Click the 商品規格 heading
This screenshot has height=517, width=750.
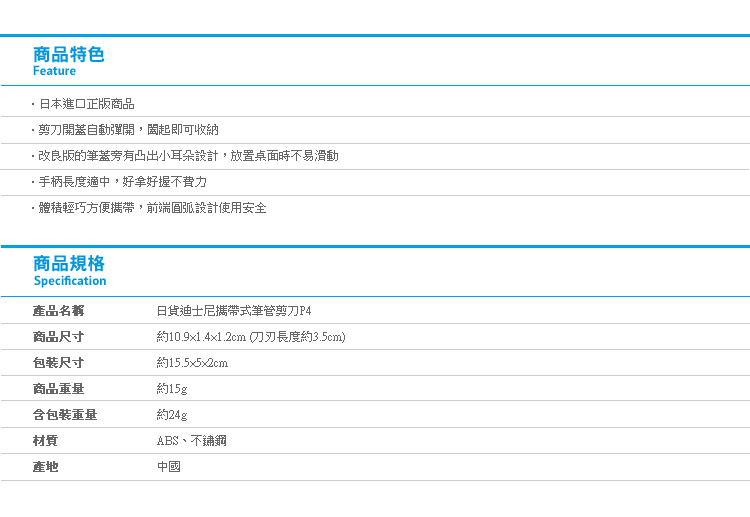[69, 264]
